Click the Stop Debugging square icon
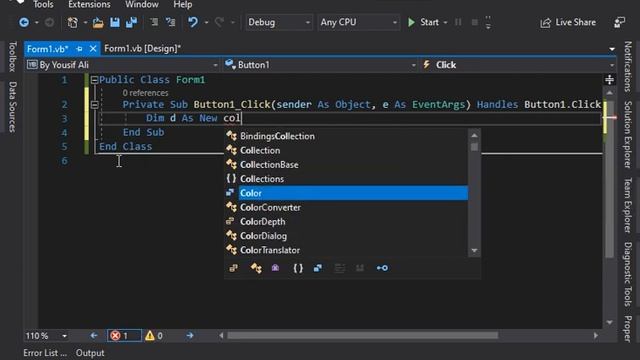 tap(474, 22)
